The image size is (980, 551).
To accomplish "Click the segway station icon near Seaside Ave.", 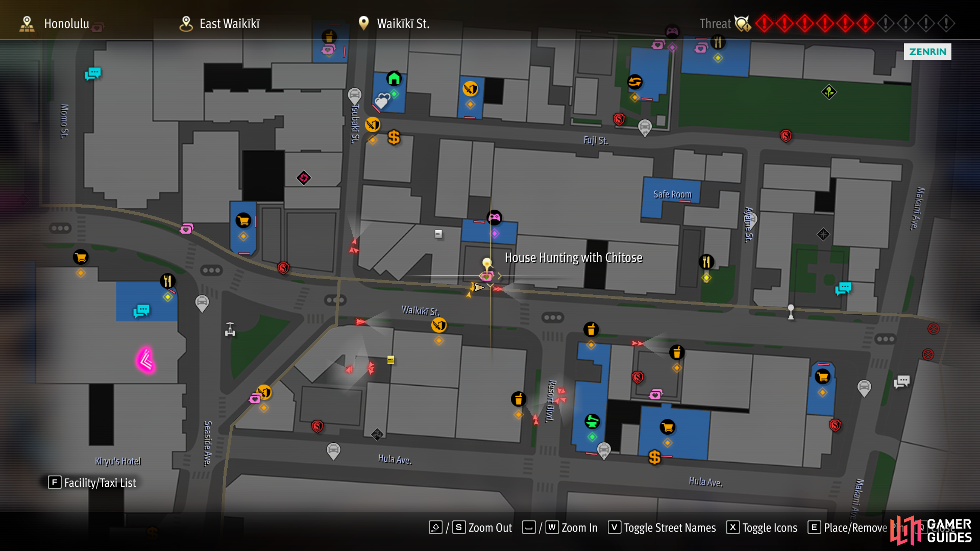I will (x=230, y=330).
